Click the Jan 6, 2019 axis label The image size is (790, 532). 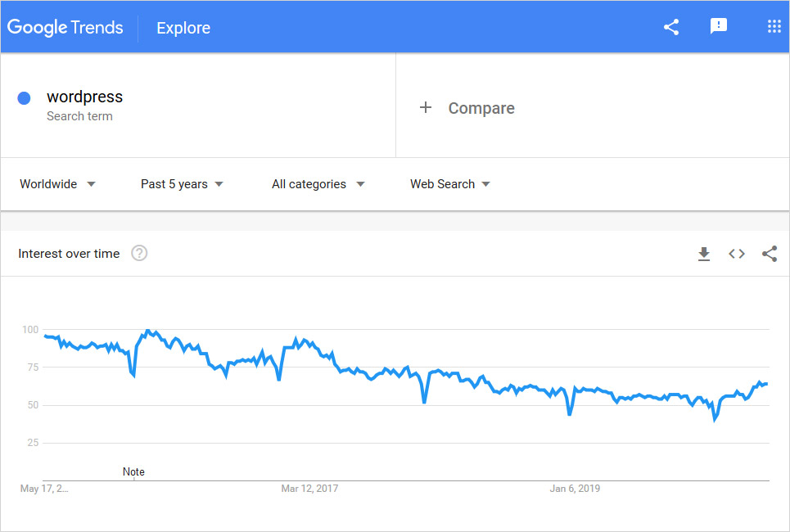tap(575, 489)
